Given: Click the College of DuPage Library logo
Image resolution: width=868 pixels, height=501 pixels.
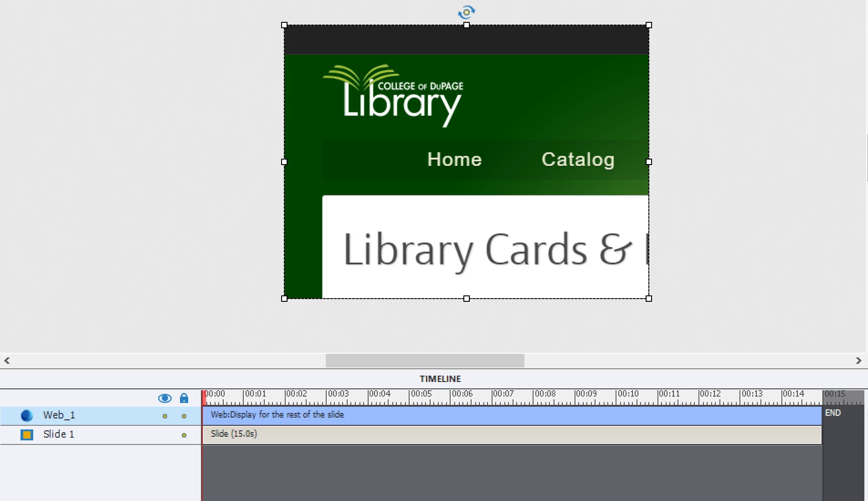Looking at the screenshot, I should [x=393, y=96].
